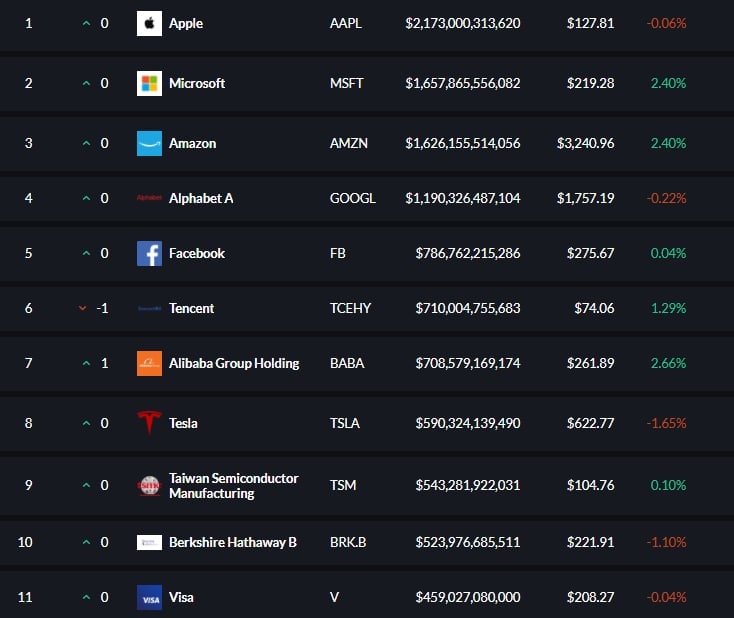Click market cap $1,657,865,556,082
This screenshot has height=618, width=734.
point(462,83)
